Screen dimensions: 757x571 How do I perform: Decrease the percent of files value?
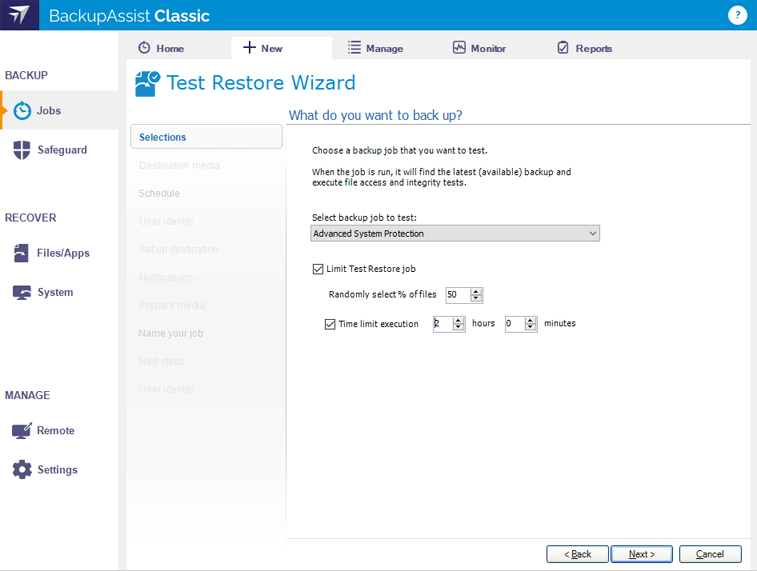(476, 298)
